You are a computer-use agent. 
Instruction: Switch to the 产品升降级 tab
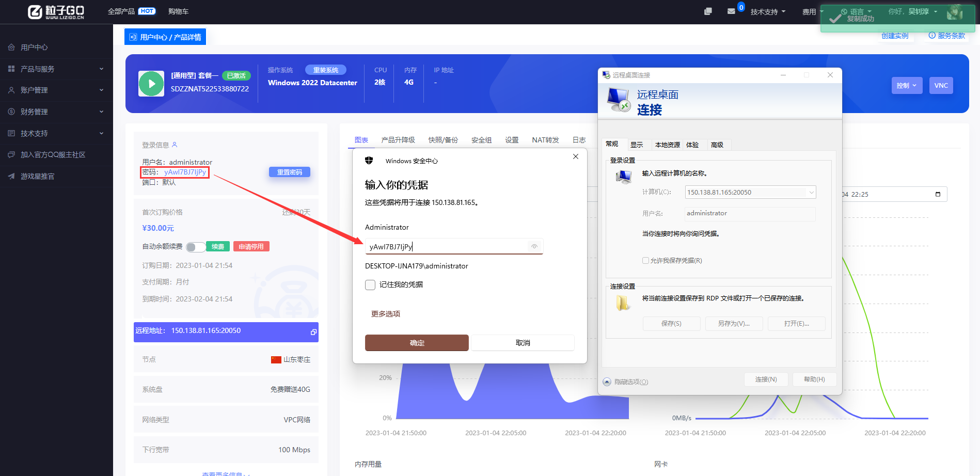pyautogui.click(x=398, y=140)
